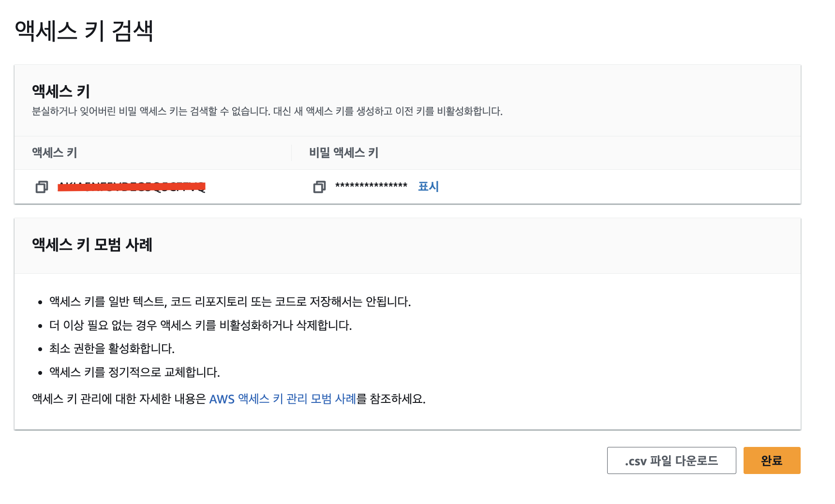
Task: Click the 액세스 키 검색 page title
Action: click(x=84, y=31)
